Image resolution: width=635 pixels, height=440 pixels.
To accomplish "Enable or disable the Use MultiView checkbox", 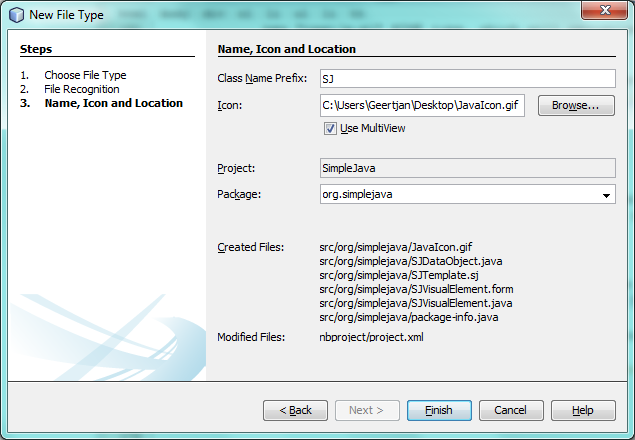I will tap(330, 128).
